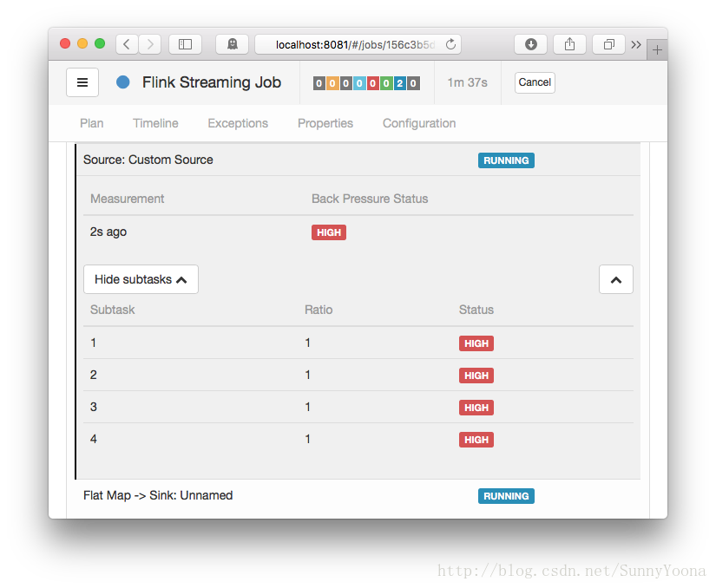Screen dimensions: 716x588
Task: Click the '2s ago' measurement value
Action: tap(108, 232)
